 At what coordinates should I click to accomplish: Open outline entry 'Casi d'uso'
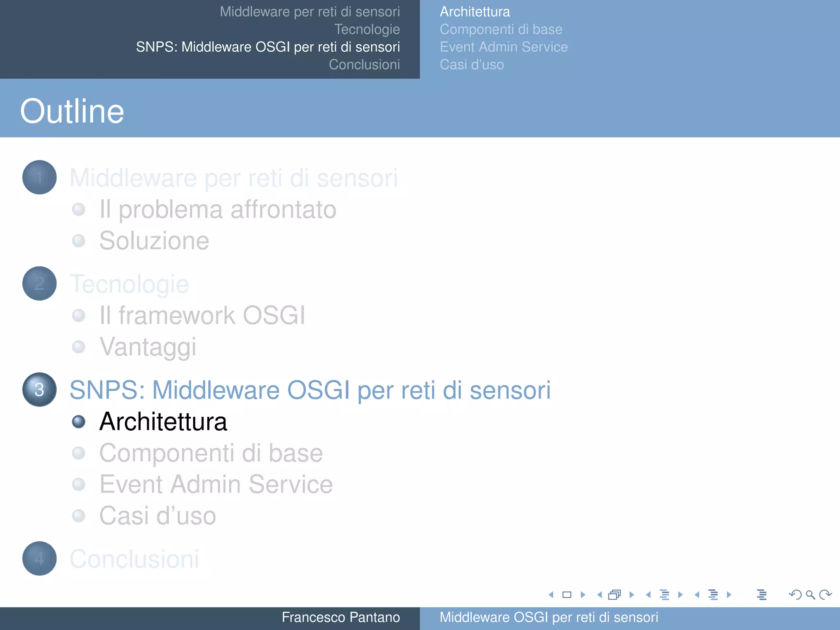158,516
